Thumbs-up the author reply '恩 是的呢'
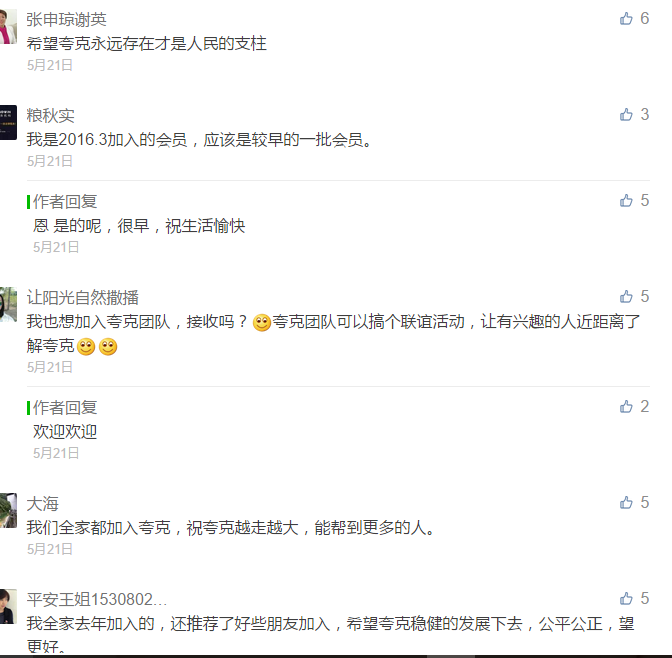Image resolution: width=672 pixels, height=658 pixels. coord(626,201)
